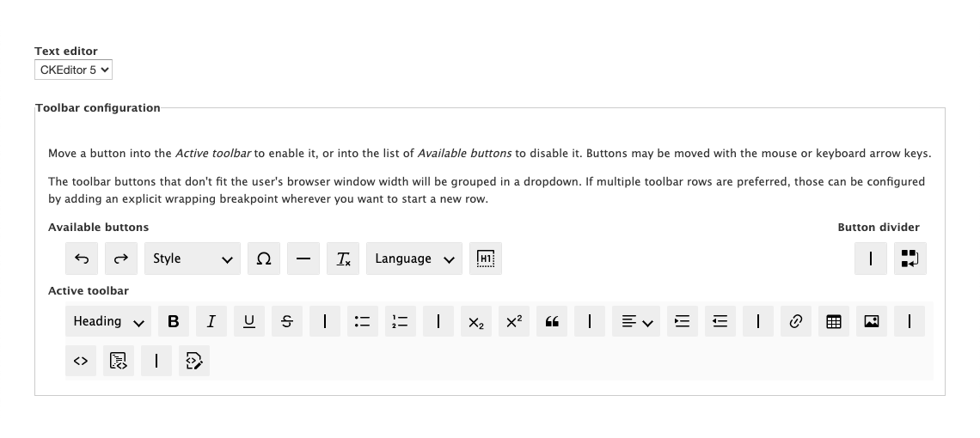Click the Superscript button

pyautogui.click(x=514, y=321)
